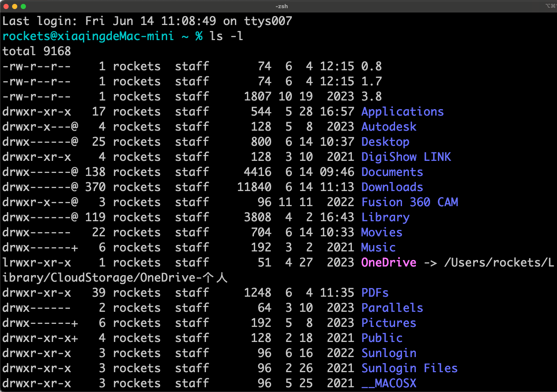Click size value 1248 in PDFs row
This screenshot has width=557, height=392.
click(x=258, y=292)
